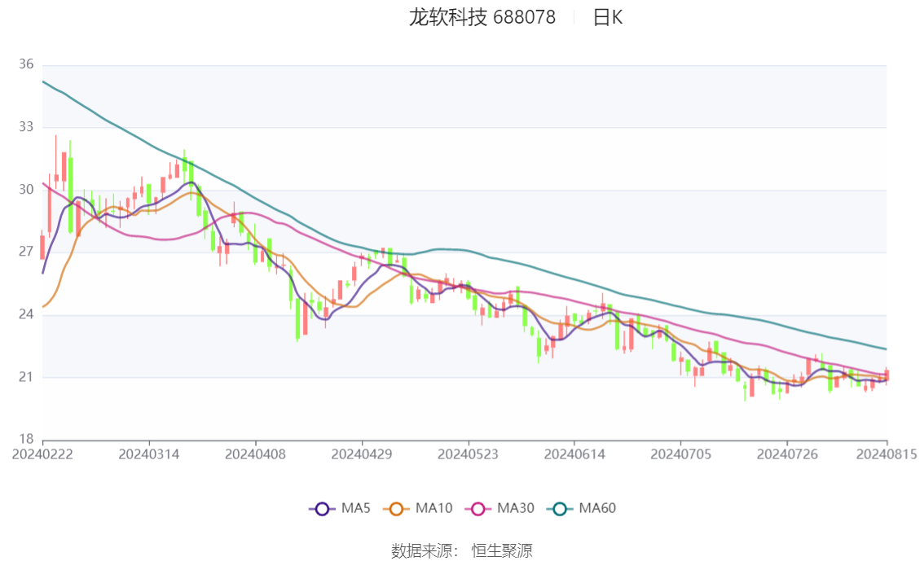Click x-axis date label 20240429

[362, 454]
